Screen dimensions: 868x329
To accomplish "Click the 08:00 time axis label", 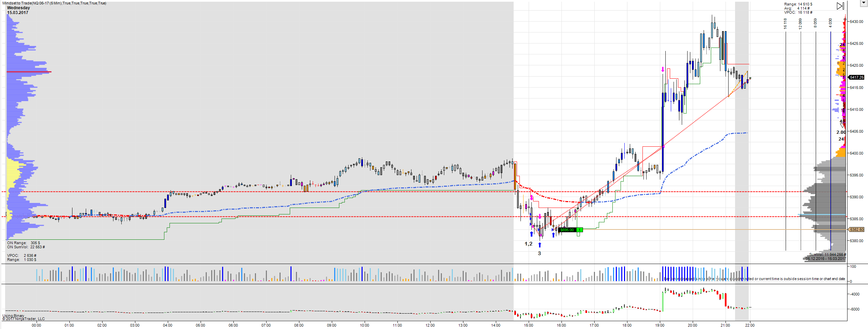I will click(x=299, y=325).
